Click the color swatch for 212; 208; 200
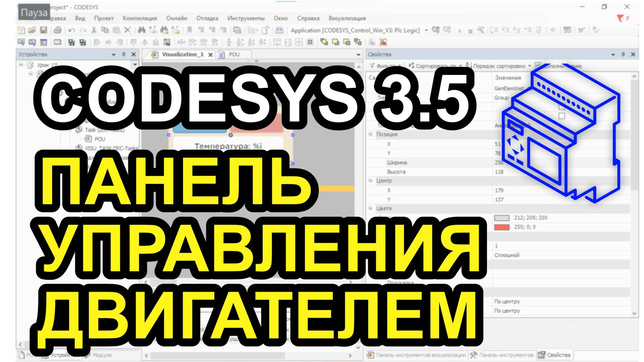644x362 pixels. click(502, 218)
